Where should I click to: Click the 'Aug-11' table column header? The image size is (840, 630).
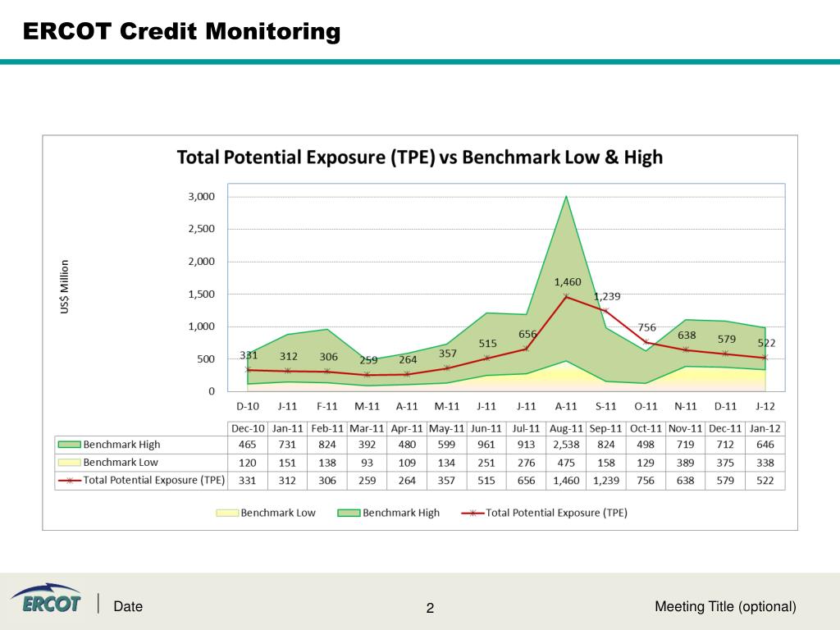(566, 428)
